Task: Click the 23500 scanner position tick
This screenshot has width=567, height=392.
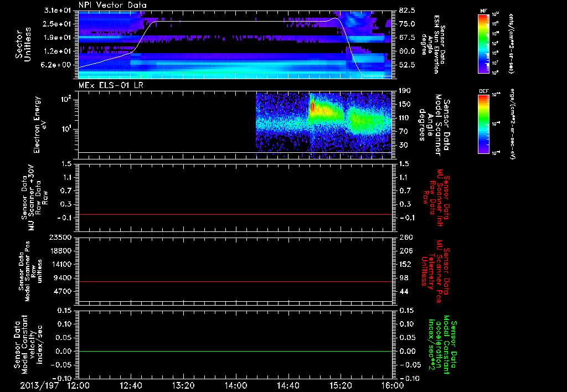Action: tap(60, 237)
